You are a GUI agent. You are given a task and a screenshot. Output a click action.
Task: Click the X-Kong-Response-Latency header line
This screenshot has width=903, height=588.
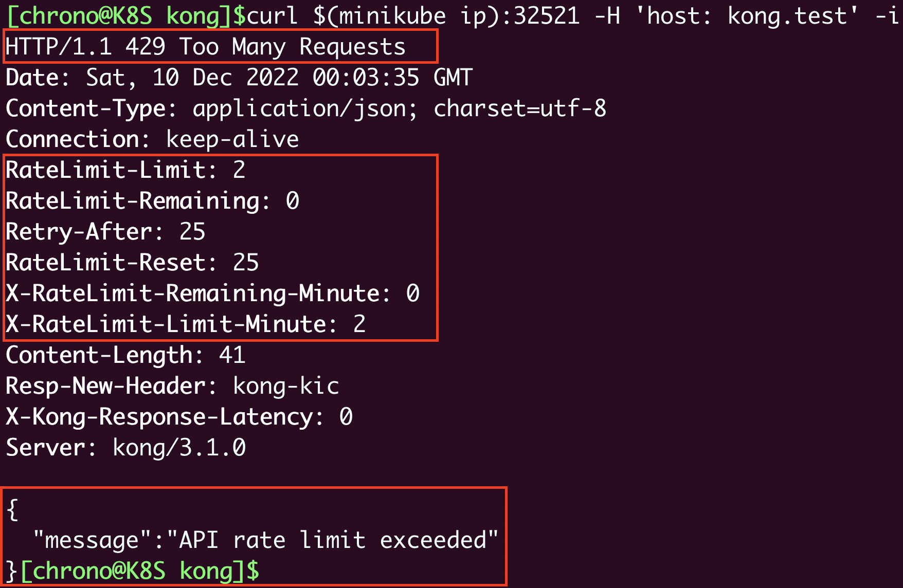[179, 417]
